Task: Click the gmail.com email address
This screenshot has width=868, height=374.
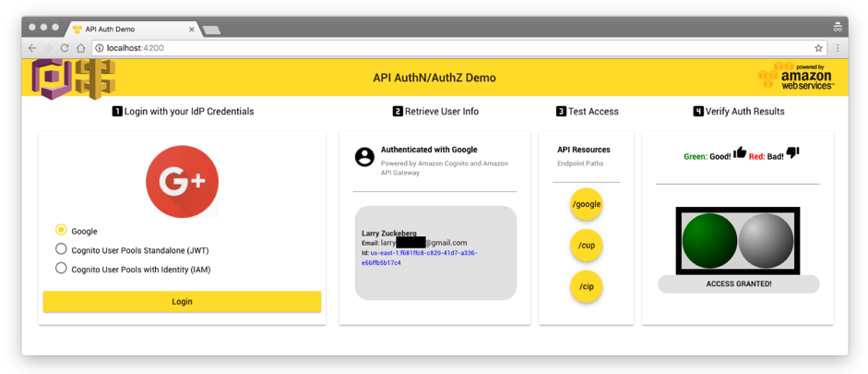Action: [424, 243]
